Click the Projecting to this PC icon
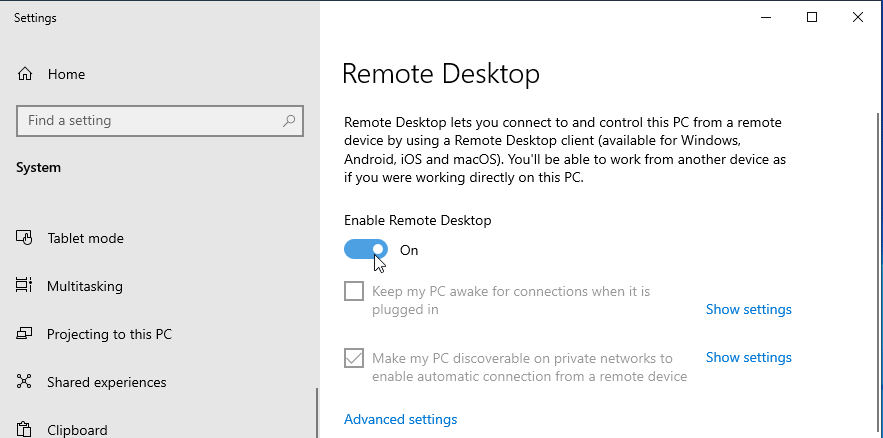The height and width of the screenshot is (438, 883). coord(25,334)
